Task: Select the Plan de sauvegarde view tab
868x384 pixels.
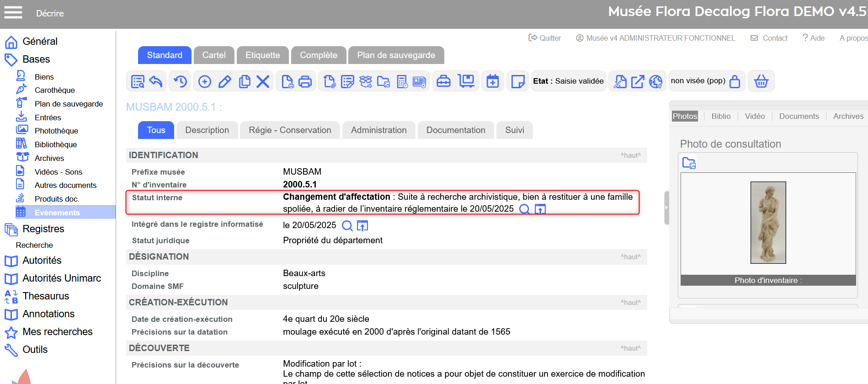Action: click(x=396, y=55)
